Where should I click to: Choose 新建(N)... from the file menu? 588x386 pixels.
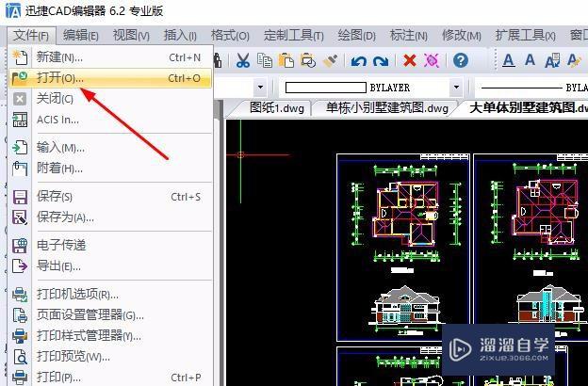click(x=110, y=57)
